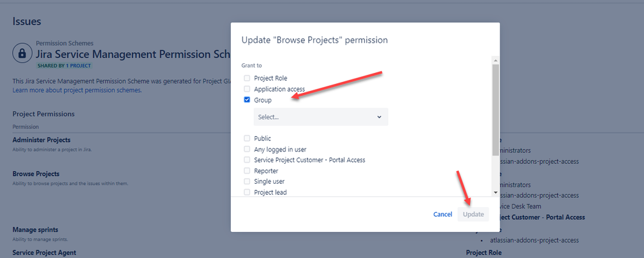Click the Browse Projects permission name
This screenshot has width=644, height=258.
click(35, 174)
